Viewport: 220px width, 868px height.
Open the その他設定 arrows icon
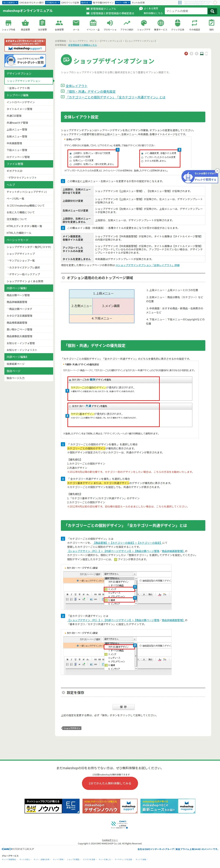(194, 23)
